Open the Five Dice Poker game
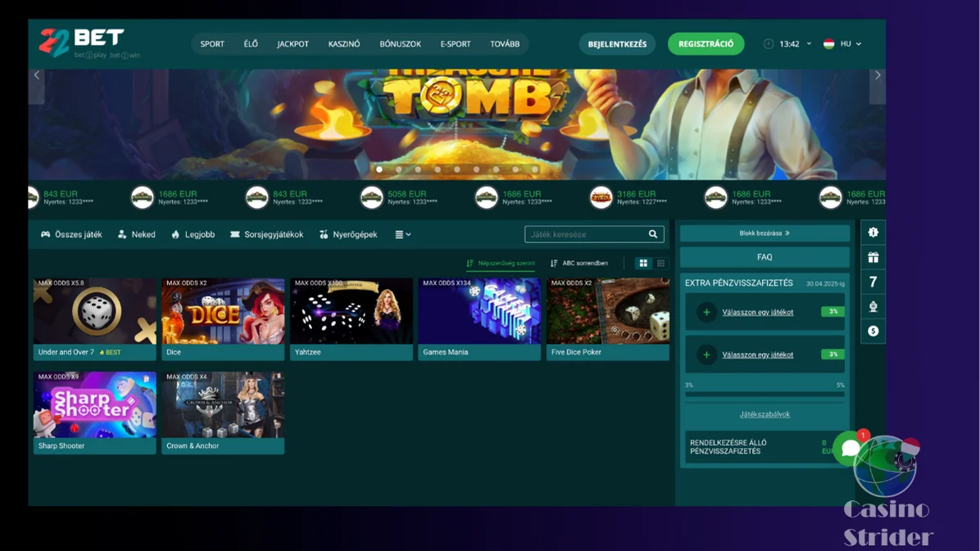Screen dimensions: 980x551 607,318
